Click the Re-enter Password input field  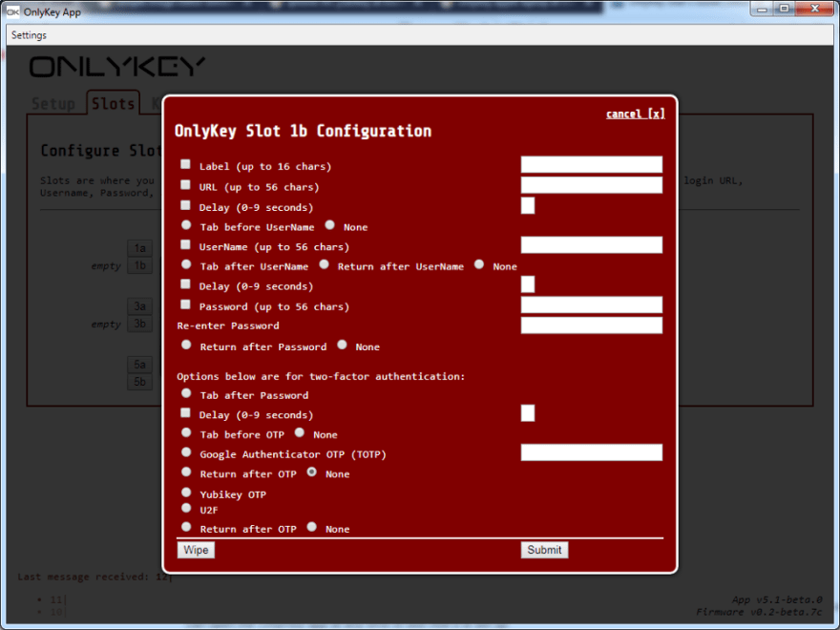tap(592, 325)
